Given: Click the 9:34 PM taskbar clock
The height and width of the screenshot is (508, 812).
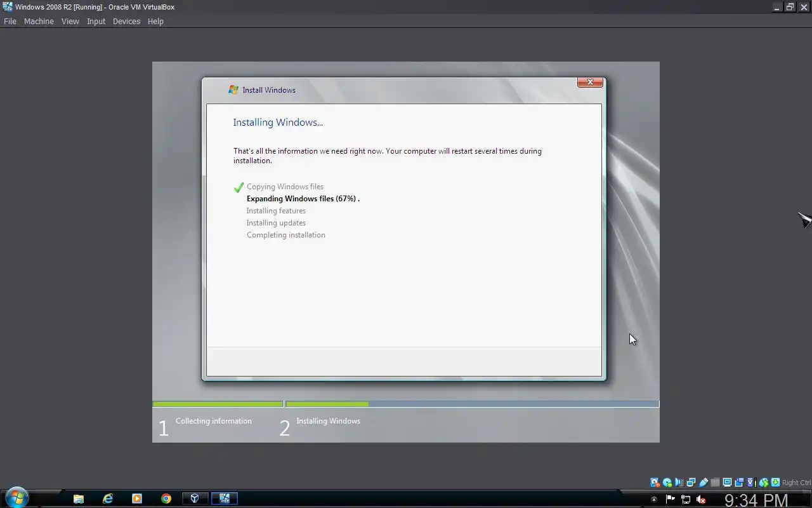Looking at the screenshot, I should click(756, 500).
